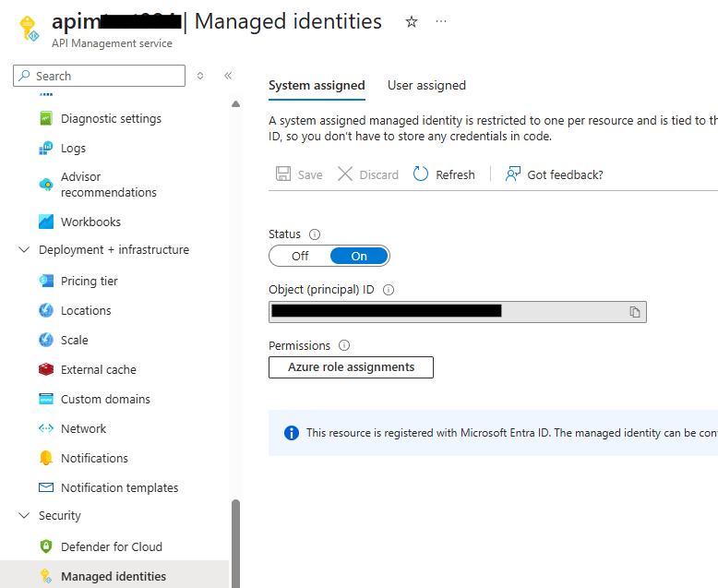Click the External cache red icon
This screenshot has height=588, width=718.
(46, 369)
